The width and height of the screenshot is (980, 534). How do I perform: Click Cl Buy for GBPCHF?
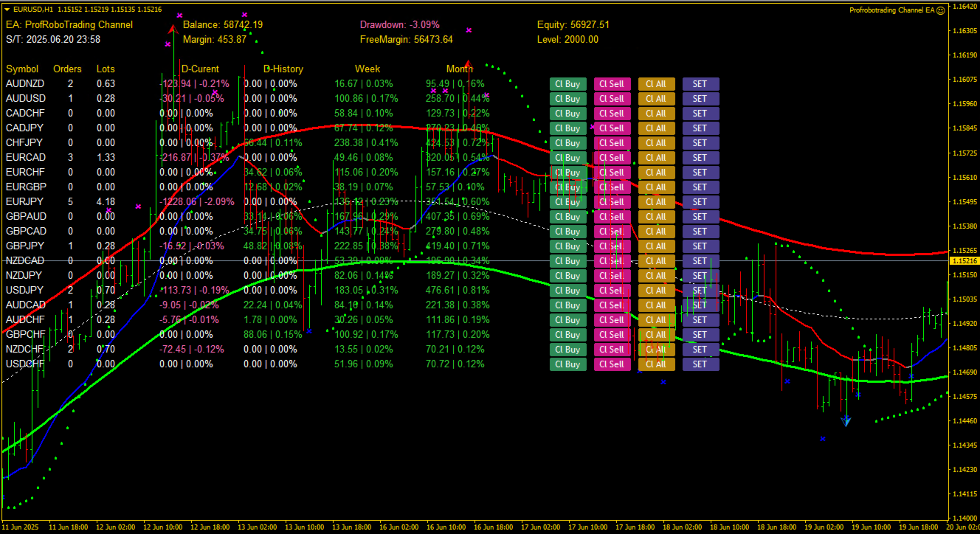click(x=567, y=335)
